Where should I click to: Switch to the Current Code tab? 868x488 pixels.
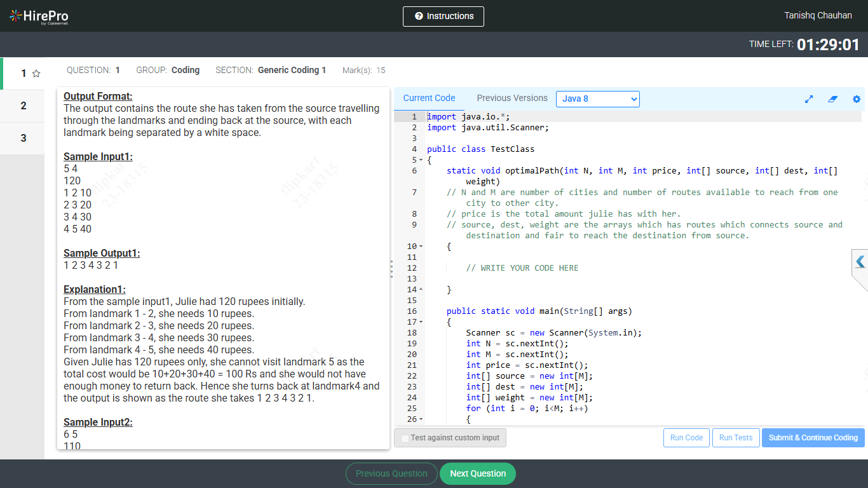429,98
